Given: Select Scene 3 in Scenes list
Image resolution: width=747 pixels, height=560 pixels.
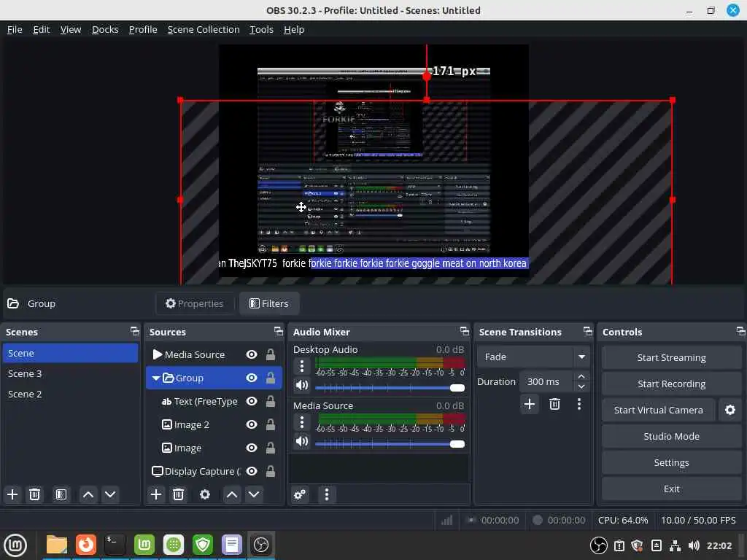Looking at the screenshot, I should click(x=70, y=374).
